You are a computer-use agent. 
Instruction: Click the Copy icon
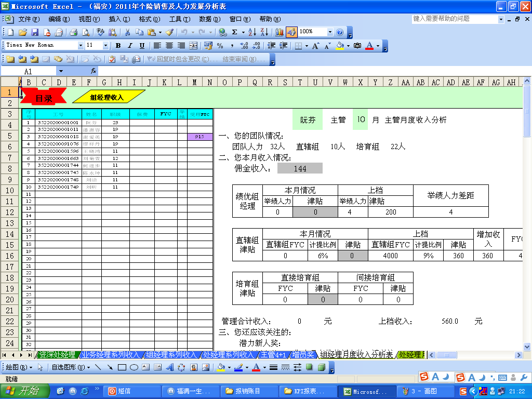[x=139, y=32]
